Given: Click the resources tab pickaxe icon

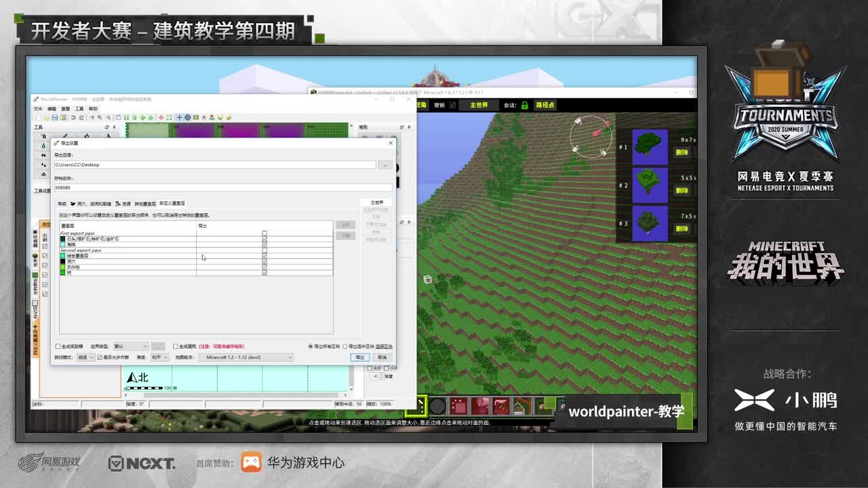Looking at the screenshot, I should click(x=117, y=203).
